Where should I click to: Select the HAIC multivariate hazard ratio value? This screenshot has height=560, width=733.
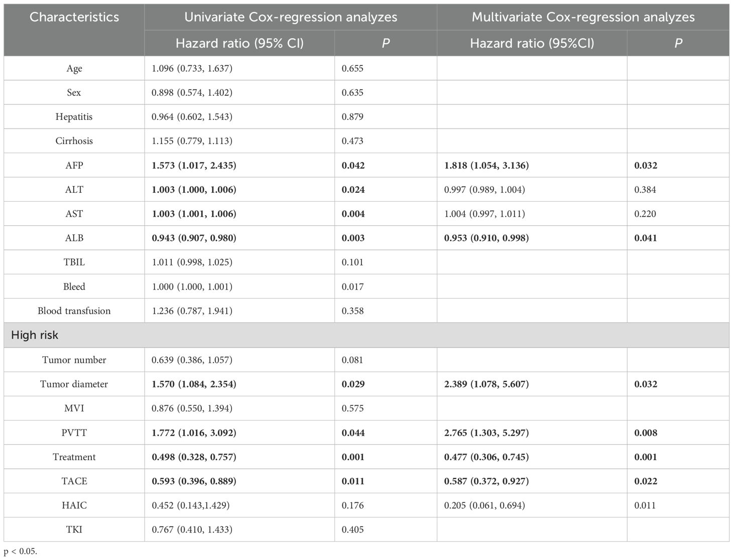(x=484, y=505)
